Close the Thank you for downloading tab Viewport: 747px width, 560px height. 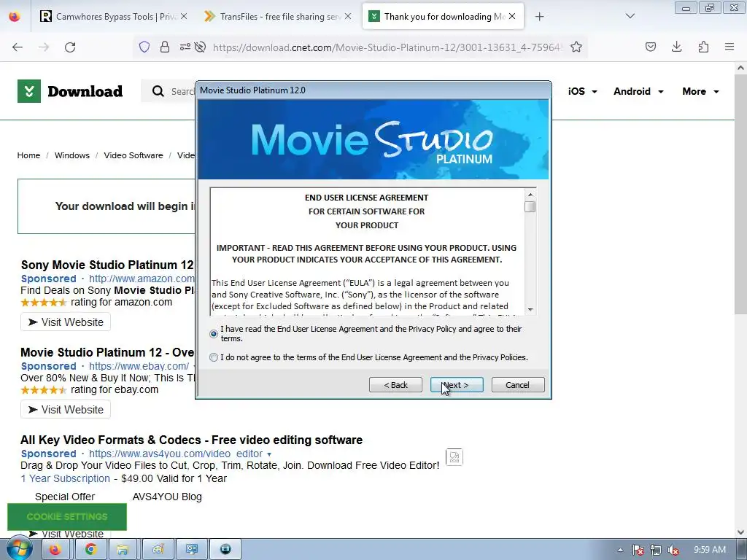pyautogui.click(x=512, y=16)
